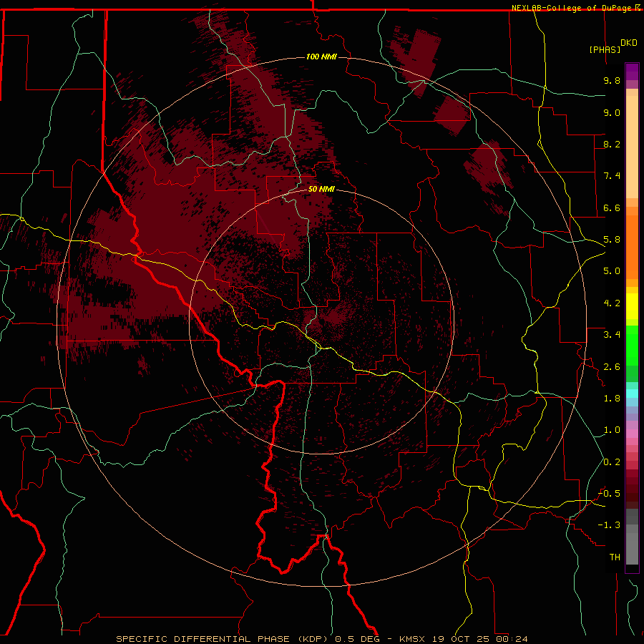Image resolution: width=644 pixels, height=644 pixels.
Task: Click the 3.4 value on the color scale
Action: pos(612,335)
